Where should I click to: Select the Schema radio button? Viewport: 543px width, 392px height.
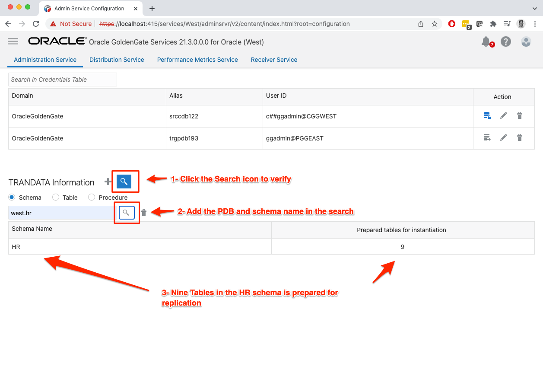point(12,197)
